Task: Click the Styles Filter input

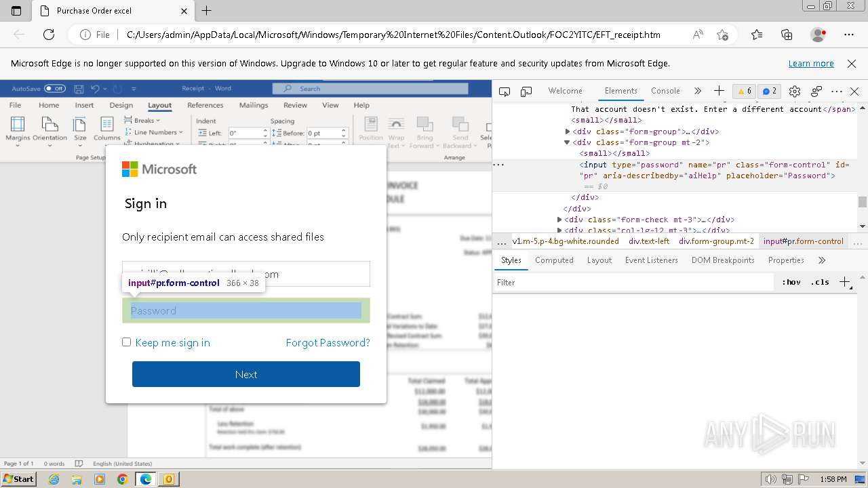Action: click(x=634, y=283)
